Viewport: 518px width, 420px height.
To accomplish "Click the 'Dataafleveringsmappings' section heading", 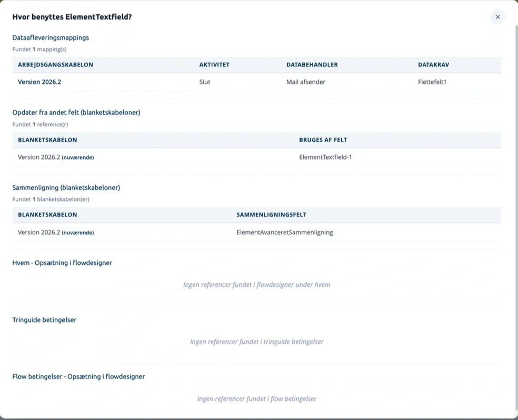I will tap(51, 38).
